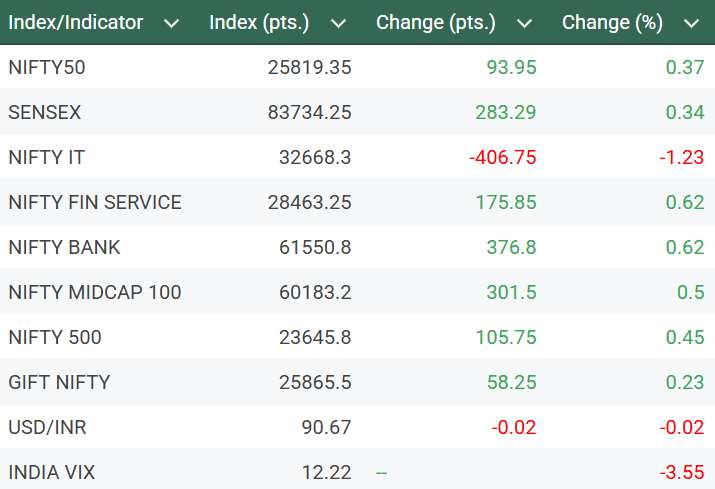Click INDIA VIX percent change -3.55
Viewport: 715px width, 489px height.
(684, 472)
